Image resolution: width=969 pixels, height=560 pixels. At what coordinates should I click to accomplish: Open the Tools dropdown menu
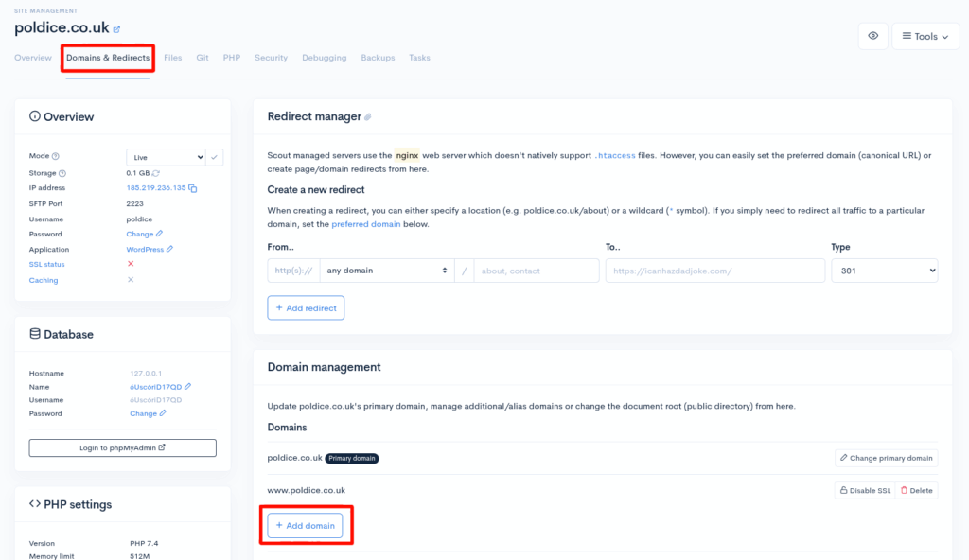925,36
